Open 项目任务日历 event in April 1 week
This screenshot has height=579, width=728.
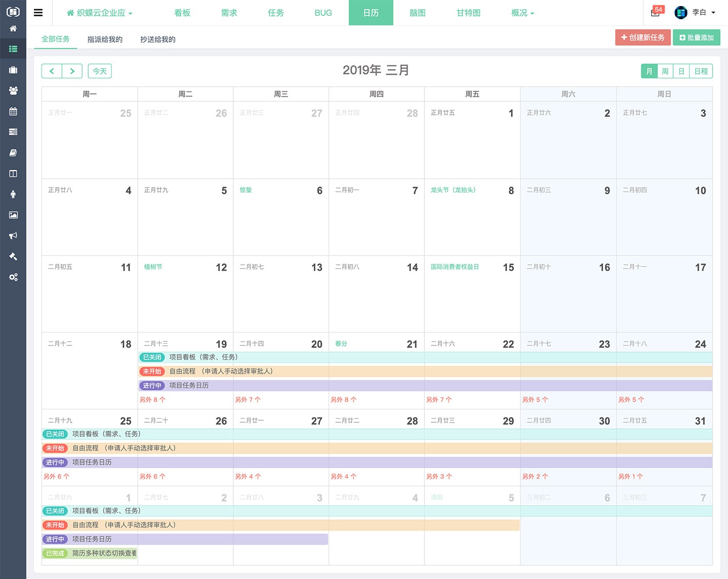tap(185, 539)
